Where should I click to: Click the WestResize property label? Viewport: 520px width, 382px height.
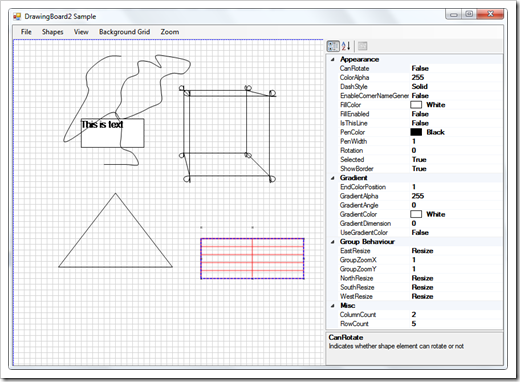coord(356,296)
